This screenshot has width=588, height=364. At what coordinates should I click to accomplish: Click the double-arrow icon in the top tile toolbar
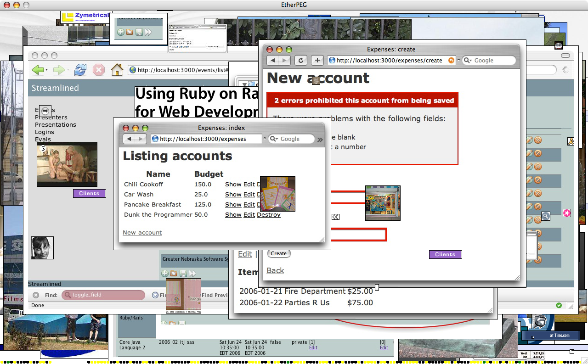pos(148,32)
